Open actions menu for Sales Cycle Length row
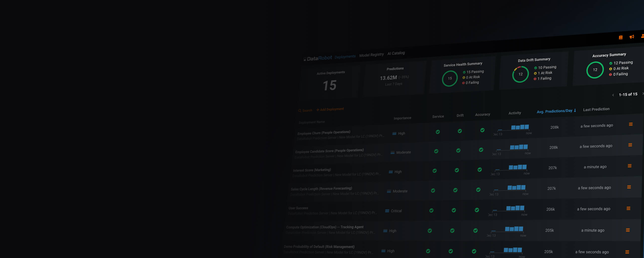The image size is (644, 258). click(x=629, y=187)
